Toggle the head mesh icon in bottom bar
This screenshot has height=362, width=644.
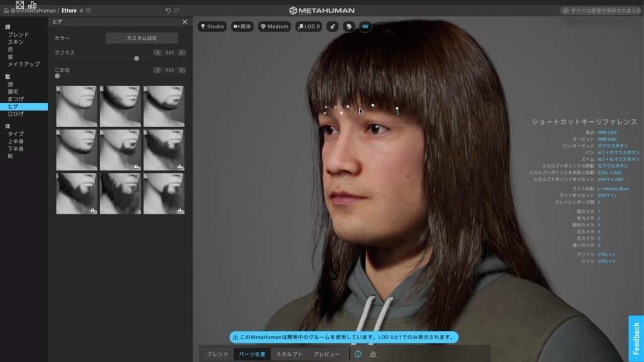tap(373, 354)
